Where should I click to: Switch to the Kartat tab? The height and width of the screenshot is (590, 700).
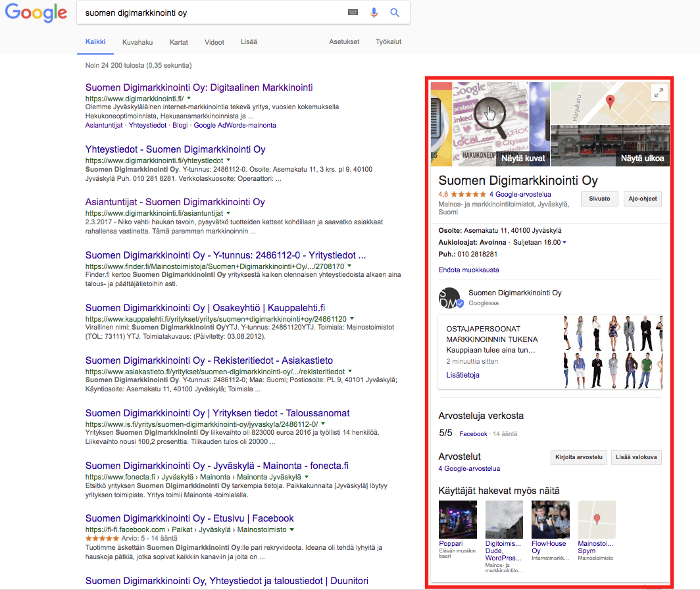click(x=178, y=42)
